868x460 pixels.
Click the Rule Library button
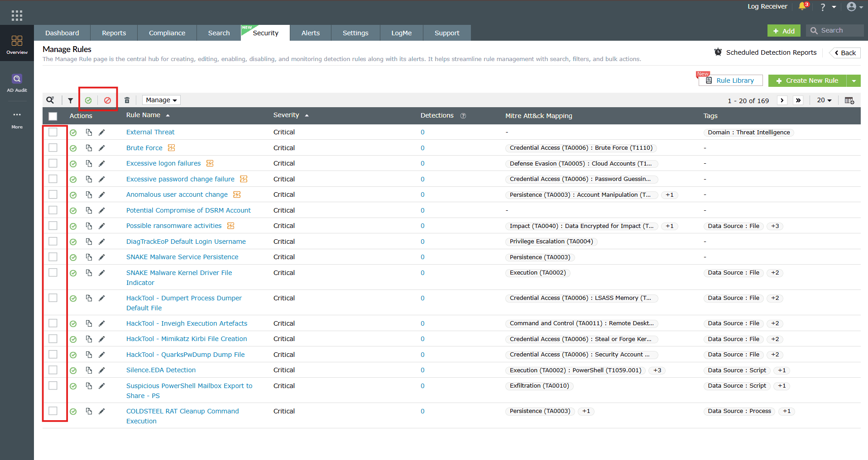[731, 81]
